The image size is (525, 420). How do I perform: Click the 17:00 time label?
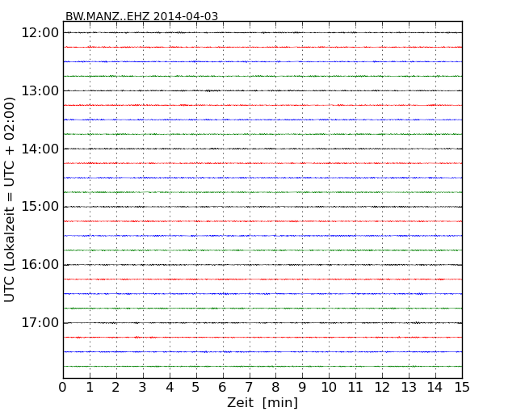[40, 323]
